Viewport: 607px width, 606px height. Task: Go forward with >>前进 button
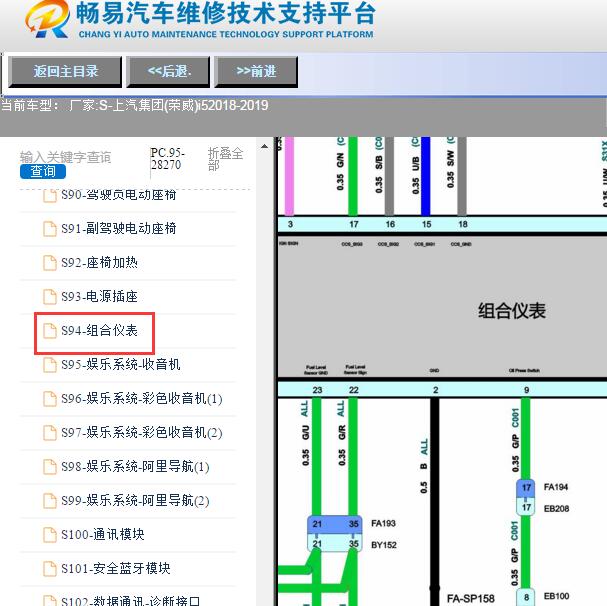pyautogui.click(x=256, y=71)
